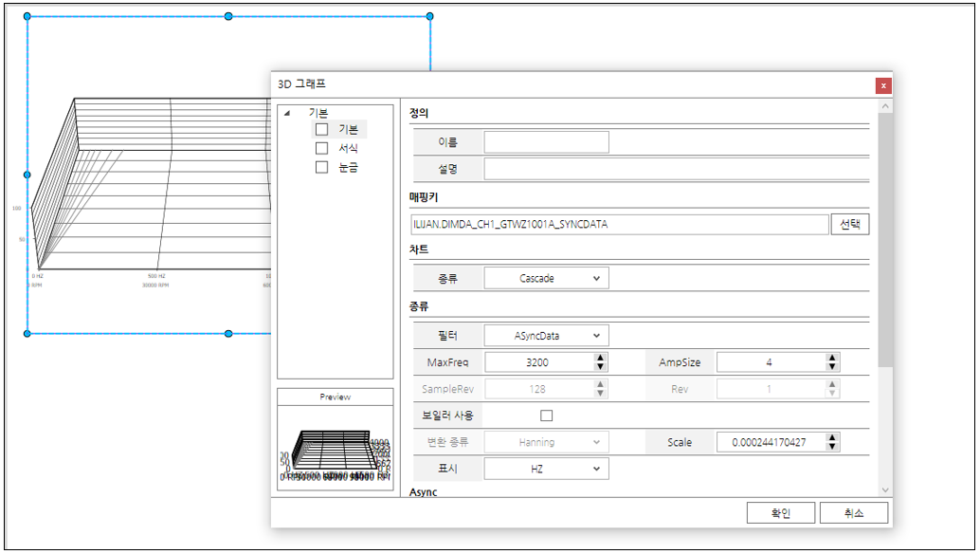Enable the 보일러 사용 checkbox
Viewport: 980px width, 554px height.
tap(546, 415)
